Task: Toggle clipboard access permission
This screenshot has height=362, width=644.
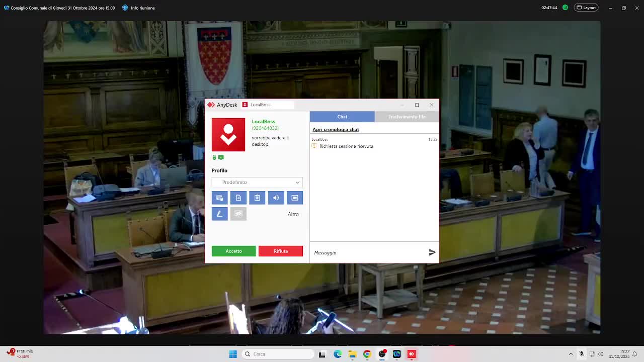Action: (257, 198)
